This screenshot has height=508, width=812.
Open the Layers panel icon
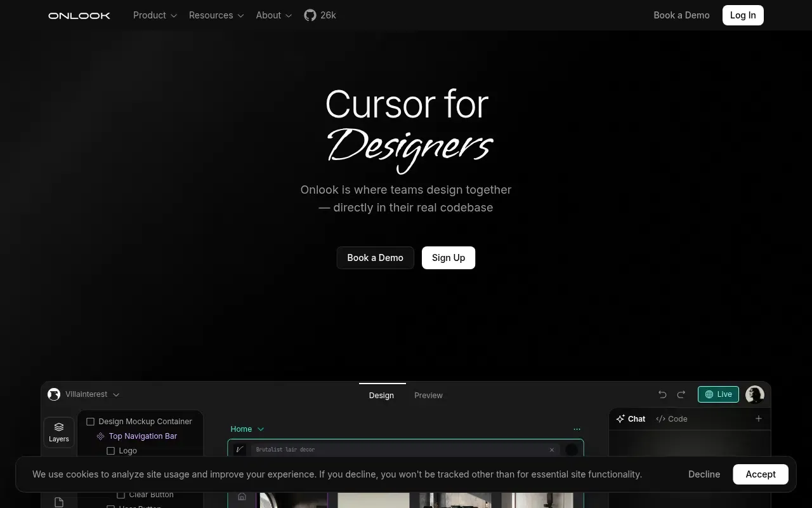tap(59, 432)
